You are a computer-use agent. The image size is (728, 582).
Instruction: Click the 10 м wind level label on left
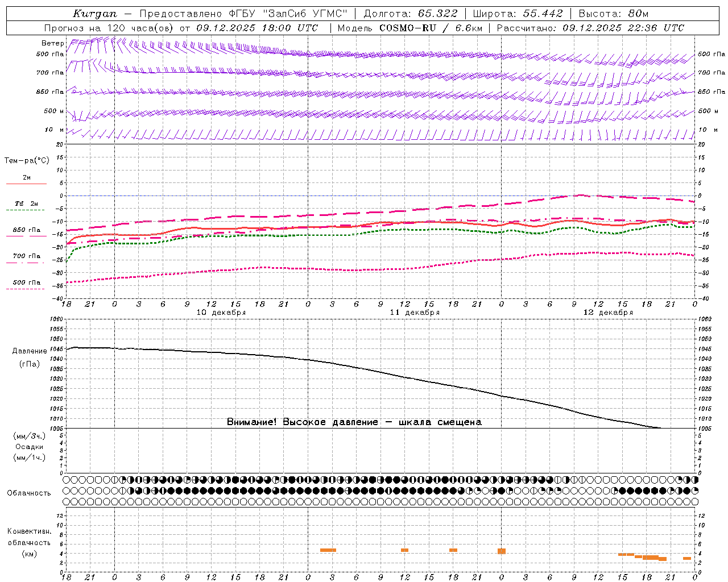click(55, 130)
